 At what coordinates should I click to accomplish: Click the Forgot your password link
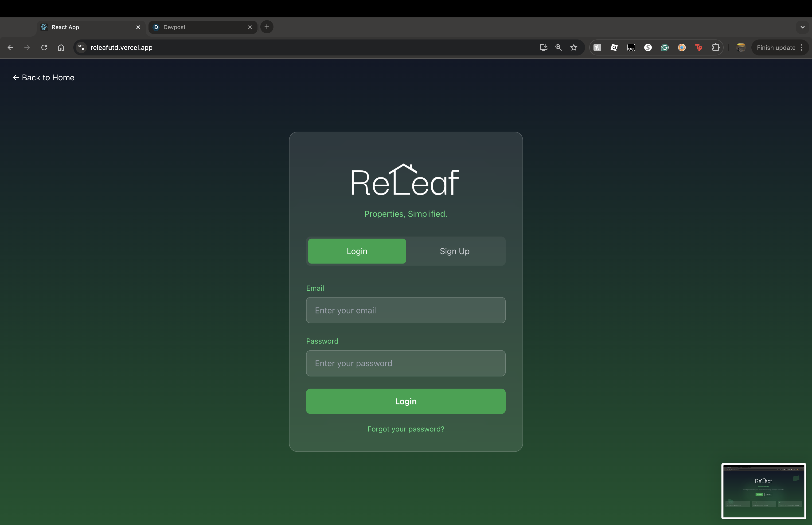[406, 429]
